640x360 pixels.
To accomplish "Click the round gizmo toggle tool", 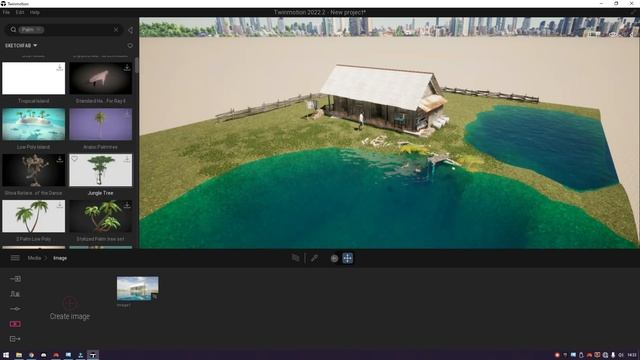I will (x=334, y=258).
